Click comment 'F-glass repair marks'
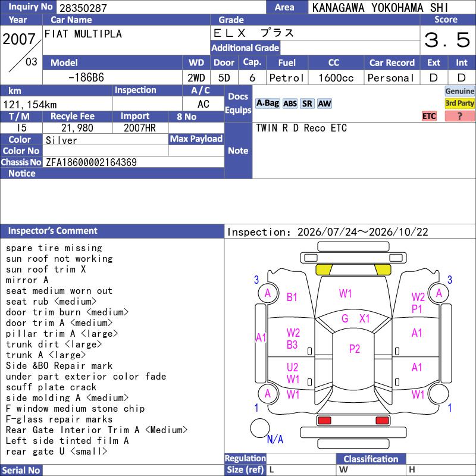This screenshot has width=476, height=476. [x=59, y=419]
